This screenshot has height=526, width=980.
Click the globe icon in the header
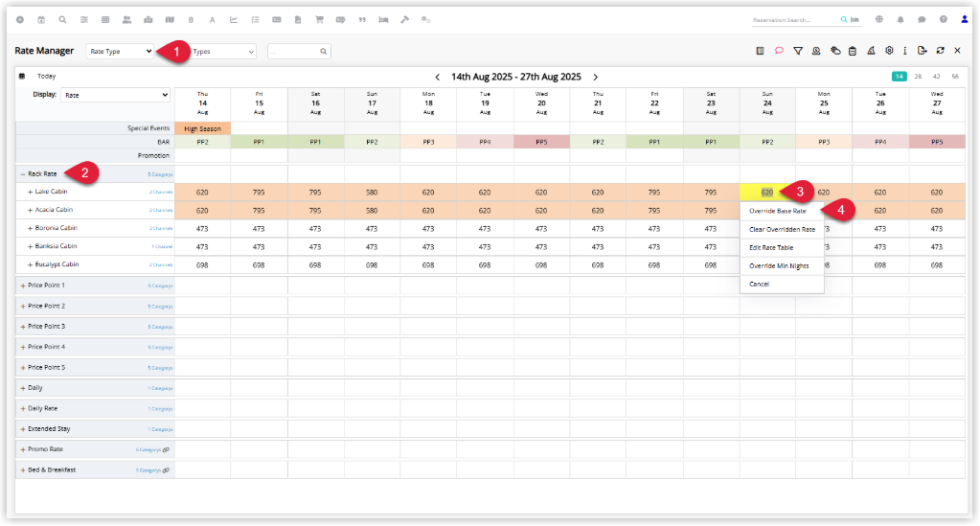coord(879,19)
